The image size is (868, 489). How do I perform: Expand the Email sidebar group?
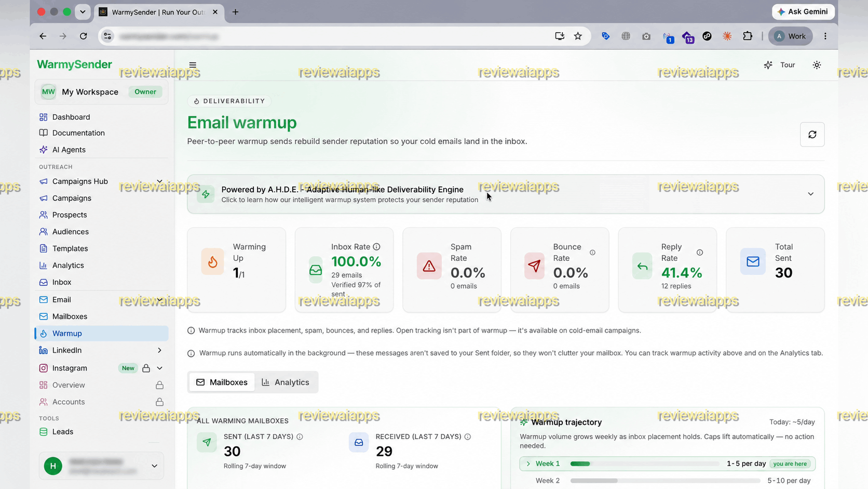coord(159,300)
